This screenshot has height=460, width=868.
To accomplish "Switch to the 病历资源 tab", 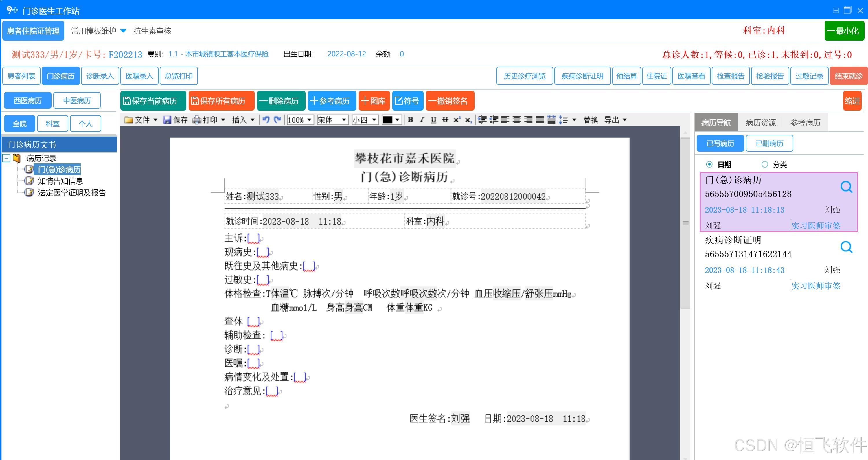I will pyautogui.click(x=760, y=123).
